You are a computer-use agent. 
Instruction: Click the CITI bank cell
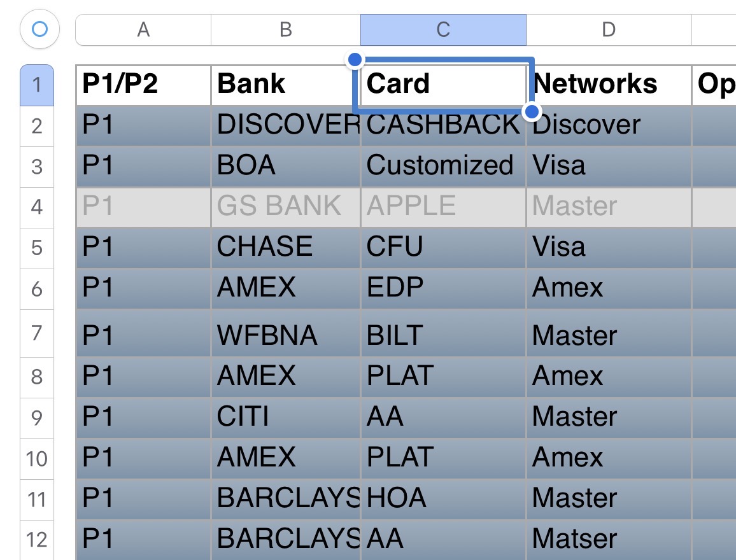(x=285, y=417)
